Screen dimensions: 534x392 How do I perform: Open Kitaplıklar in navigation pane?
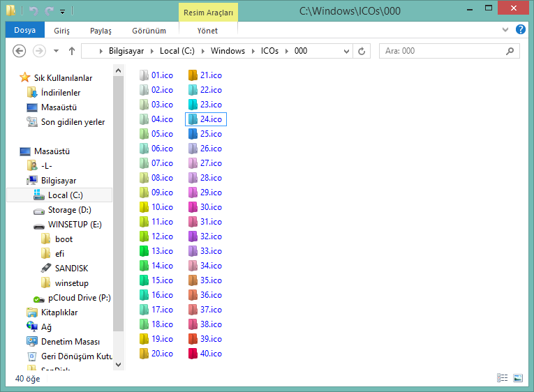59,312
